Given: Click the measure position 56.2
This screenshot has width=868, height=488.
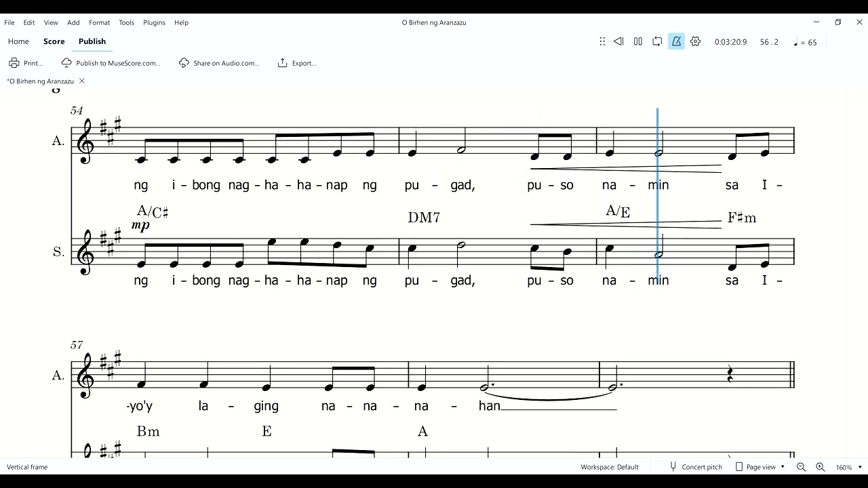Looking at the screenshot, I should [769, 42].
